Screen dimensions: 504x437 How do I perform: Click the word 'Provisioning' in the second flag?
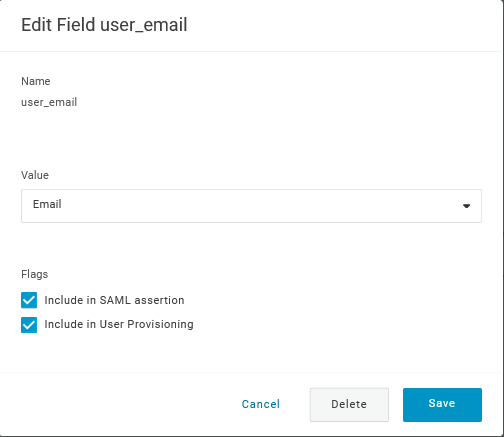tap(160, 325)
